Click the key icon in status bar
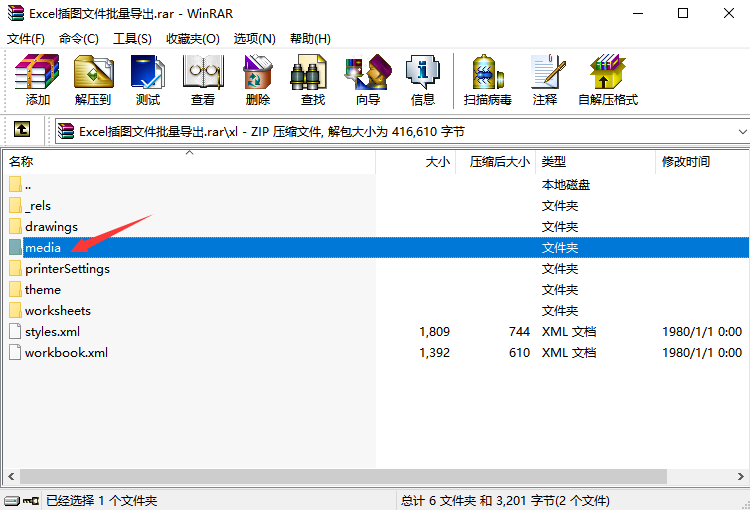The image size is (750, 510). [x=31, y=501]
